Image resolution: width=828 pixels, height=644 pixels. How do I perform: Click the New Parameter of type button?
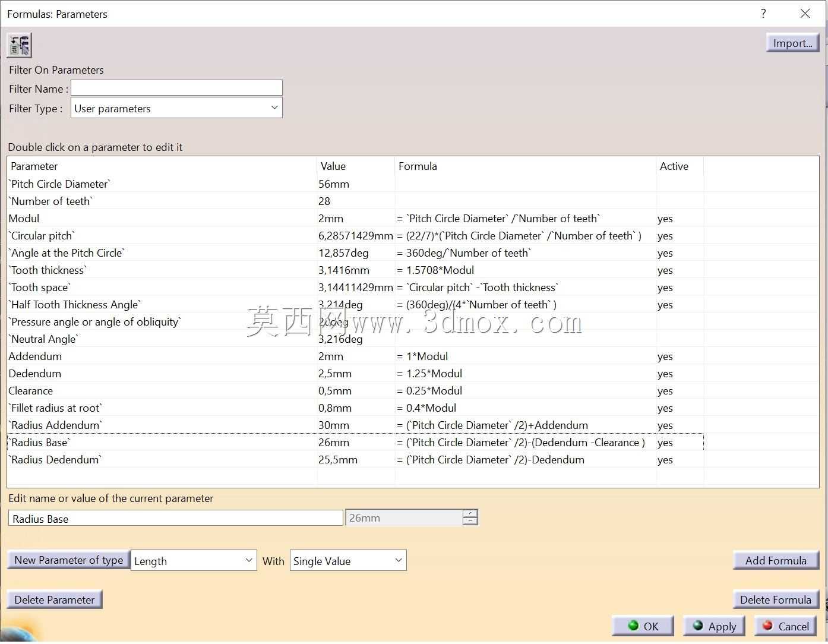pos(69,560)
